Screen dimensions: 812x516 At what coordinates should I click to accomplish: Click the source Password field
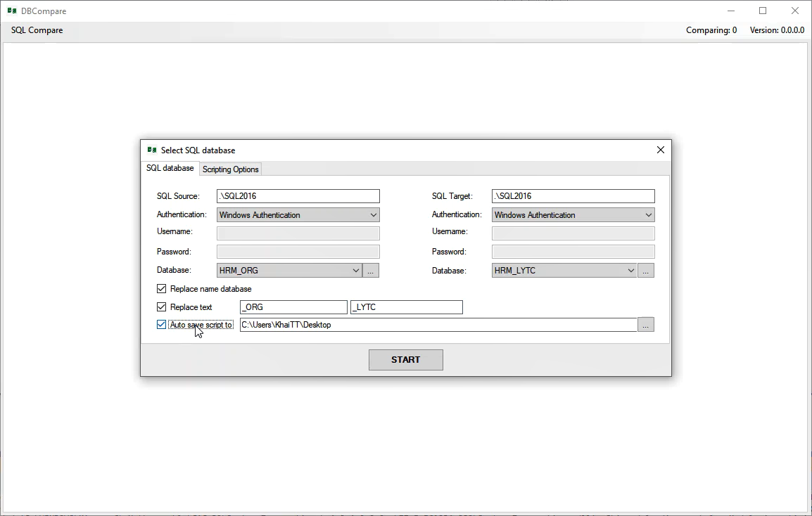pos(298,252)
